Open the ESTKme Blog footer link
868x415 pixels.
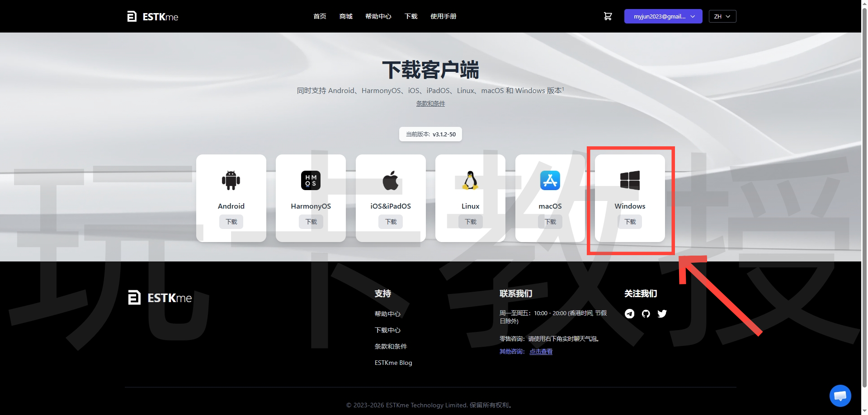[x=393, y=363]
